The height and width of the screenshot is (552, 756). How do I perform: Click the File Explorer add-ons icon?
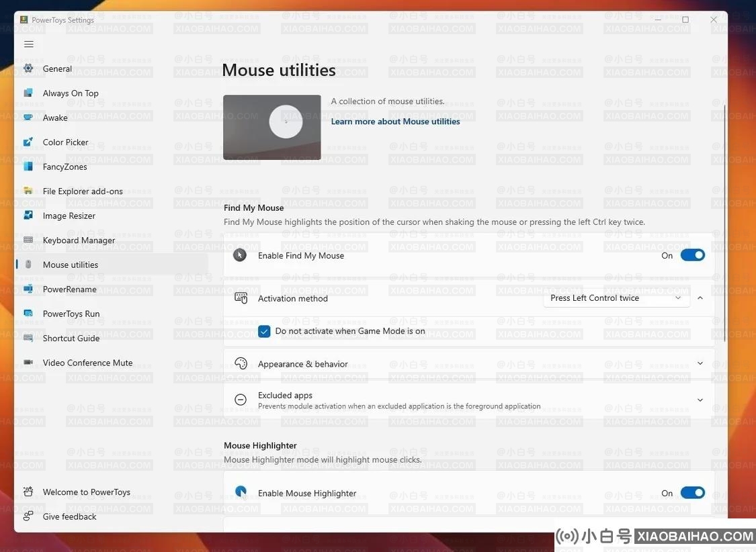(28, 191)
